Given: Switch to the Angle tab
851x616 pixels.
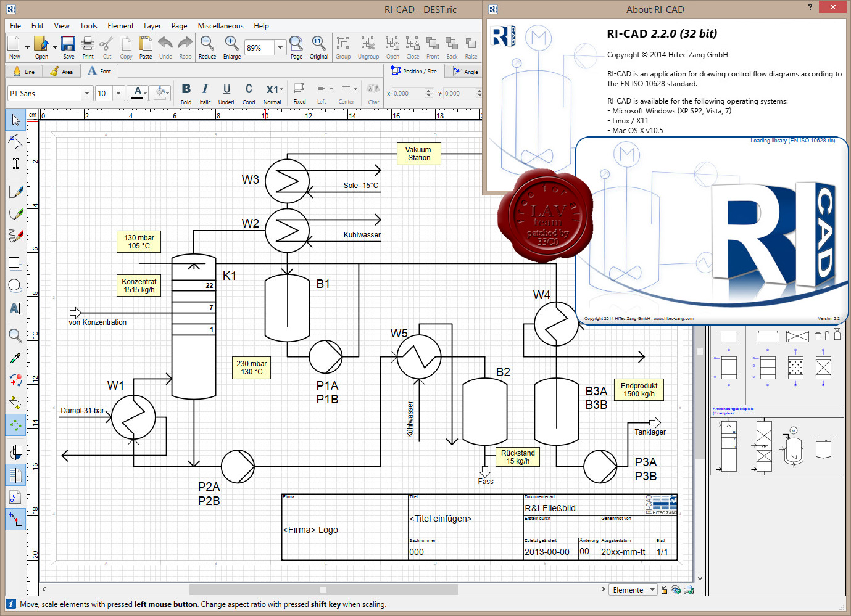Looking at the screenshot, I should (x=465, y=72).
